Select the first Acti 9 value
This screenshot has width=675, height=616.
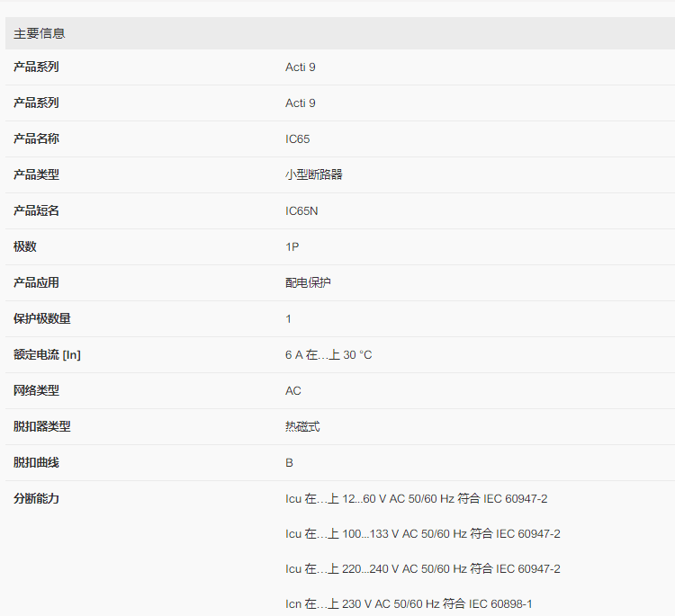point(300,67)
